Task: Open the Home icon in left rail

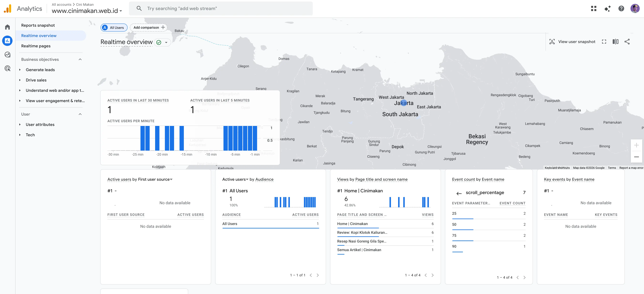Action: pyautogui.click(x=7, y=27)
